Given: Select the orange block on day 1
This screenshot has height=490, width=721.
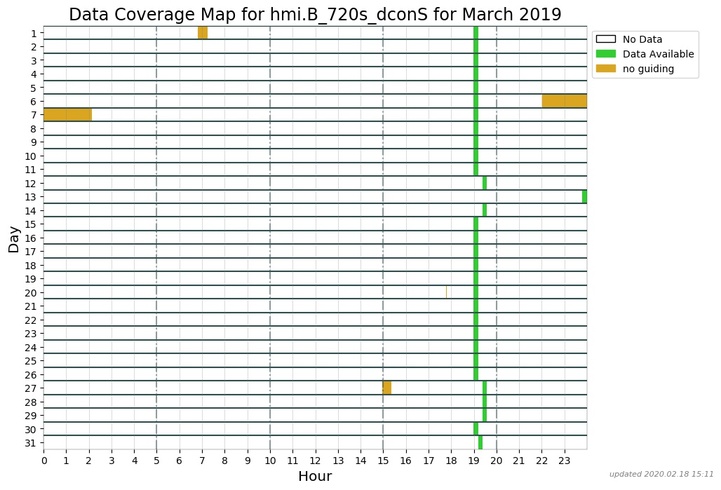Looking at the screenshot, I should (202, 33).
